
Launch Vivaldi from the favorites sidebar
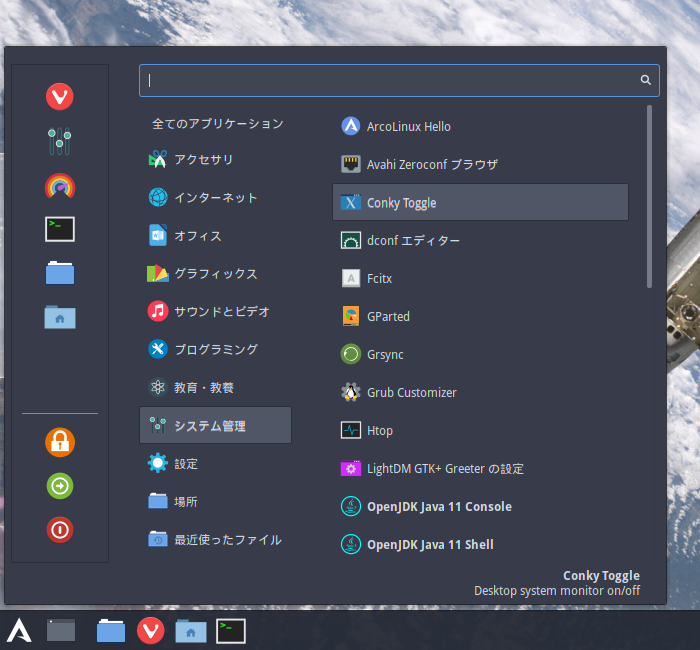[59, 96]
